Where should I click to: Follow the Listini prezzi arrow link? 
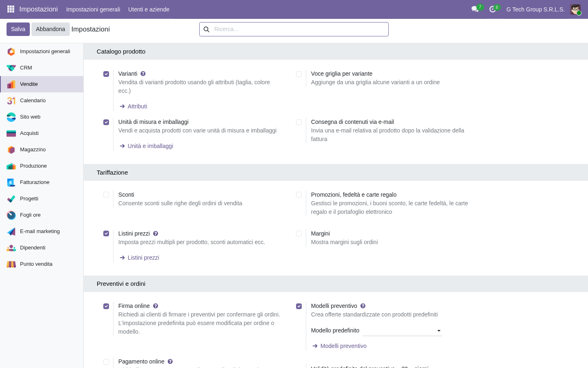pyautogui.click(x=139, y=258)
